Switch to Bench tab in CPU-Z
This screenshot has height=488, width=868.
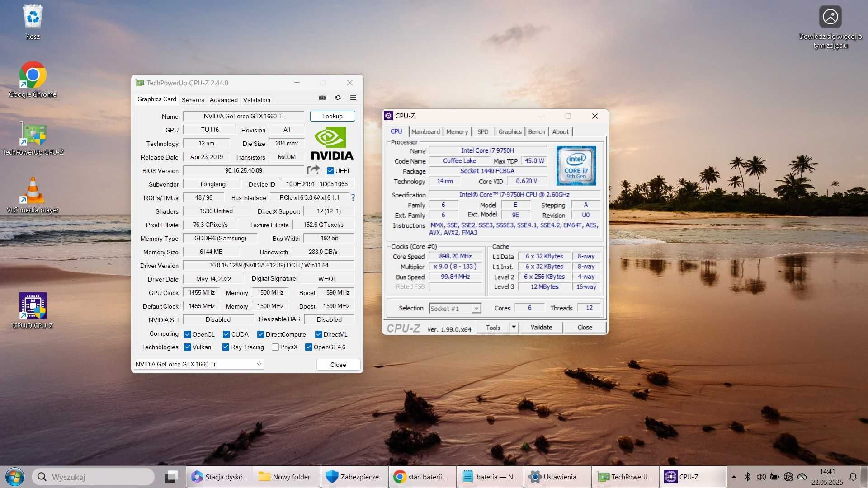click(537, 131)
